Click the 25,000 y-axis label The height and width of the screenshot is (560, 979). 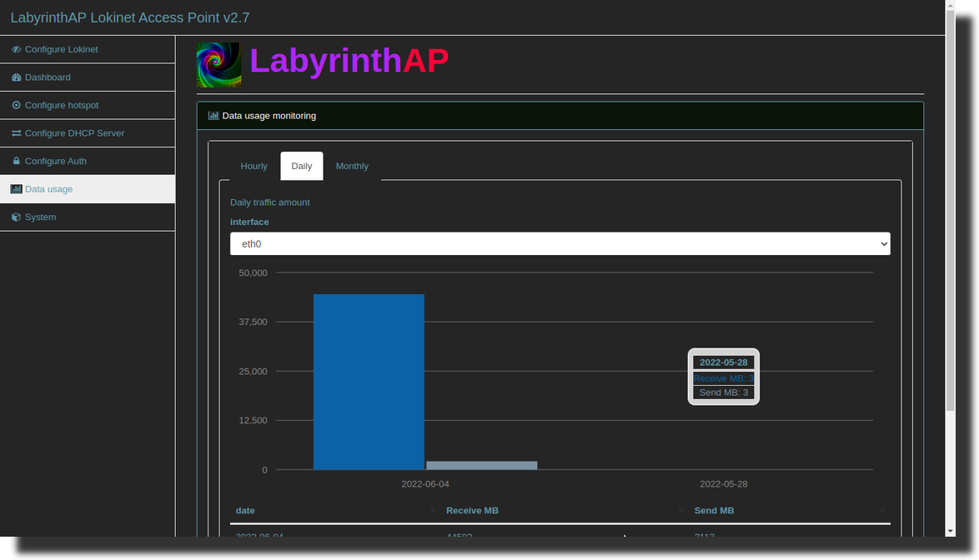[x=253, y=371]
